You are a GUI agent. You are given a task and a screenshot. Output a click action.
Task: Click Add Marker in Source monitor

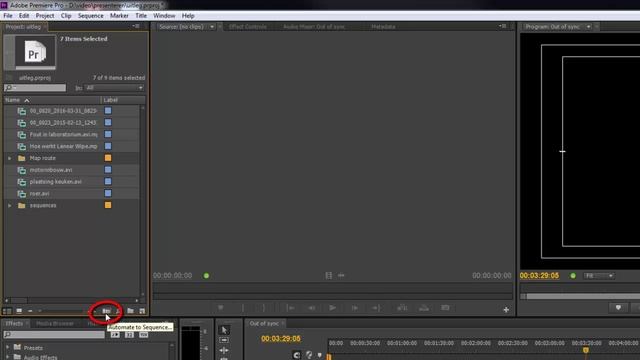tap(220, 308)
